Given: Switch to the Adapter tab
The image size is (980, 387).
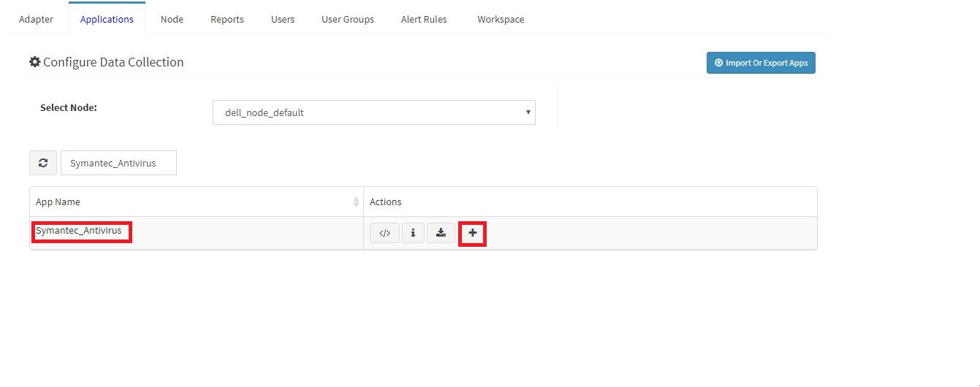Looking at the screenshot, I should point(36,19).
